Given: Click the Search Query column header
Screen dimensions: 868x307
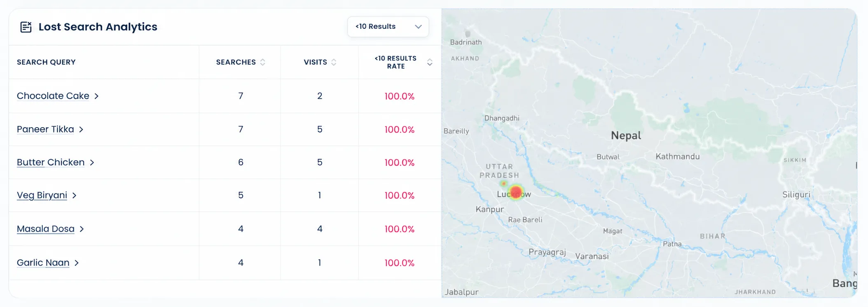Looking at the screenshot, I should coord(46,62).
